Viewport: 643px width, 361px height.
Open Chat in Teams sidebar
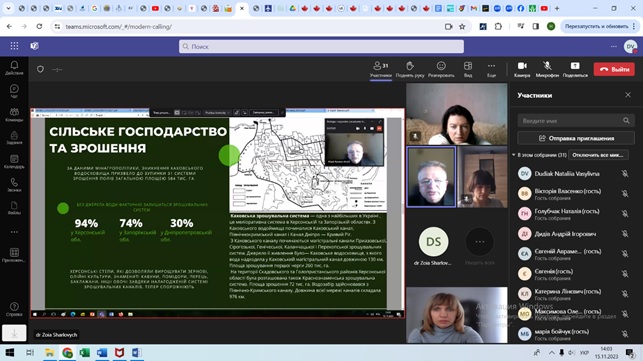[14, 91]
